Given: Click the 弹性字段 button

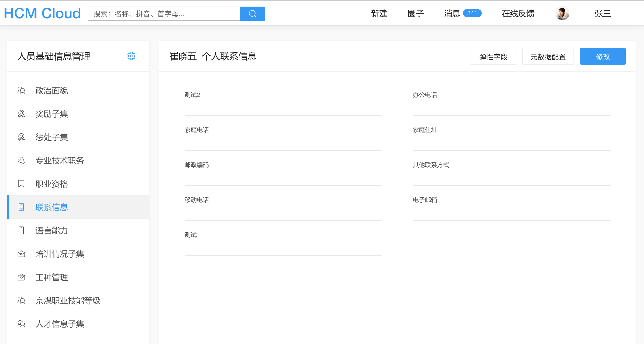Looking at the screenshot, I should [x=493, y=56].
